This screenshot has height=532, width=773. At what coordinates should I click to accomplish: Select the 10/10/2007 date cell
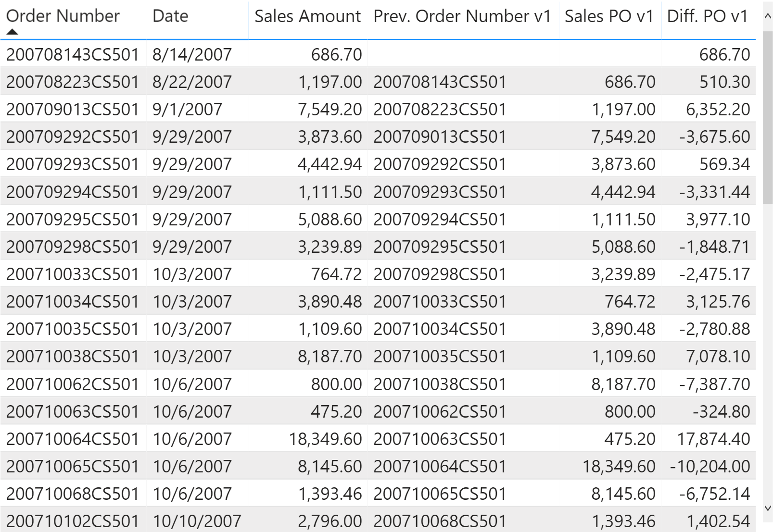pos(197,521)
